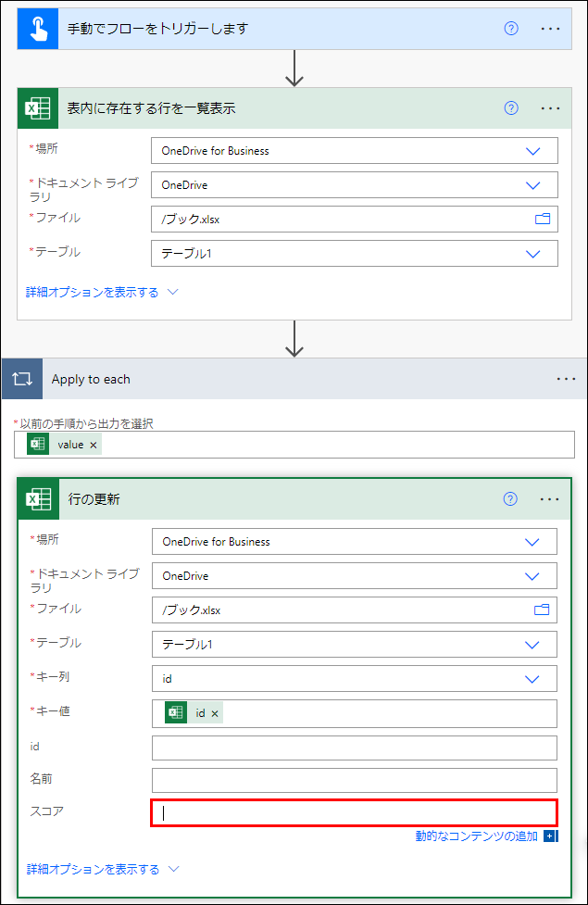588x905 pixels.
Task: Remove the id token from キー値
Action: 215,714
